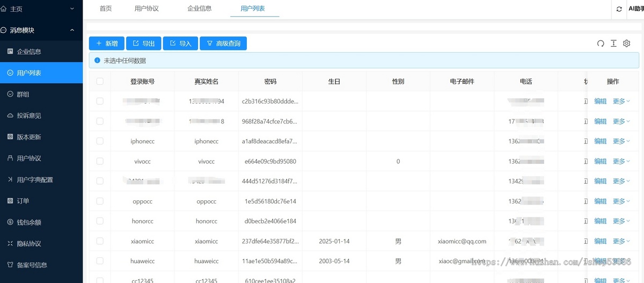
Task: Adjust row density with the column-height icon
Action: tap(613, 43)
